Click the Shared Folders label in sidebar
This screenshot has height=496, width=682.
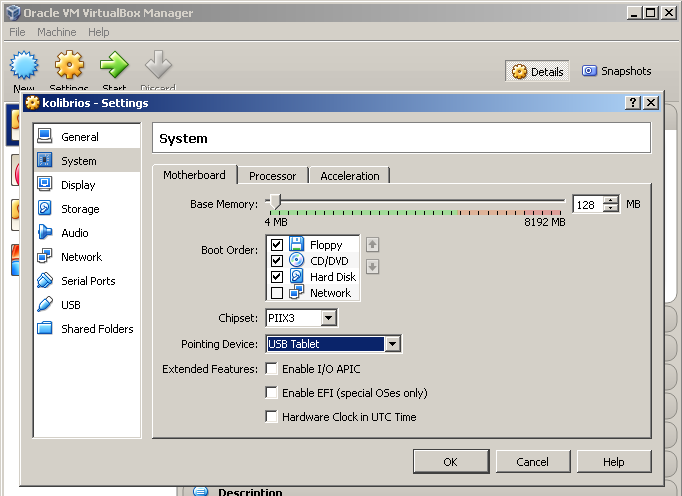click(x=97, y=329)
